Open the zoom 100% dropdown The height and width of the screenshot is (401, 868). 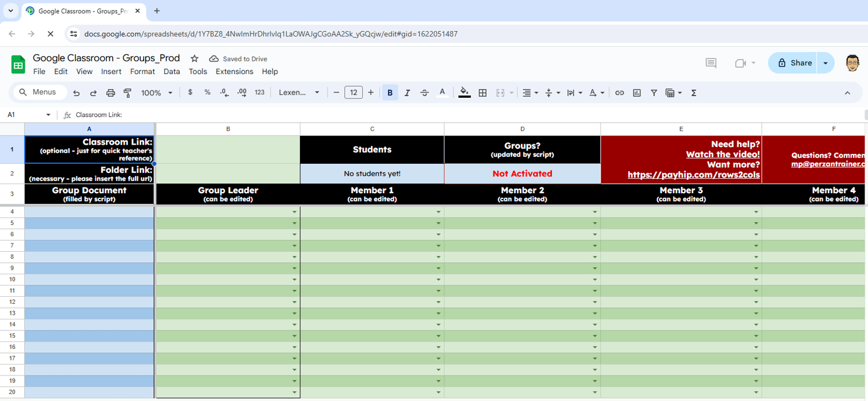tap(157, 93)
